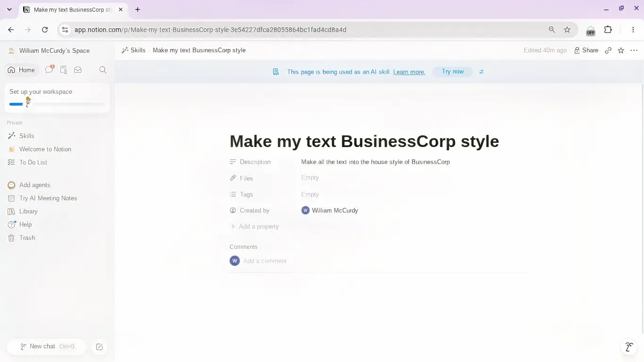Open the Library item
Image resolution: width=644 pixels, height=362 pixels.
(x=57, y=211)
